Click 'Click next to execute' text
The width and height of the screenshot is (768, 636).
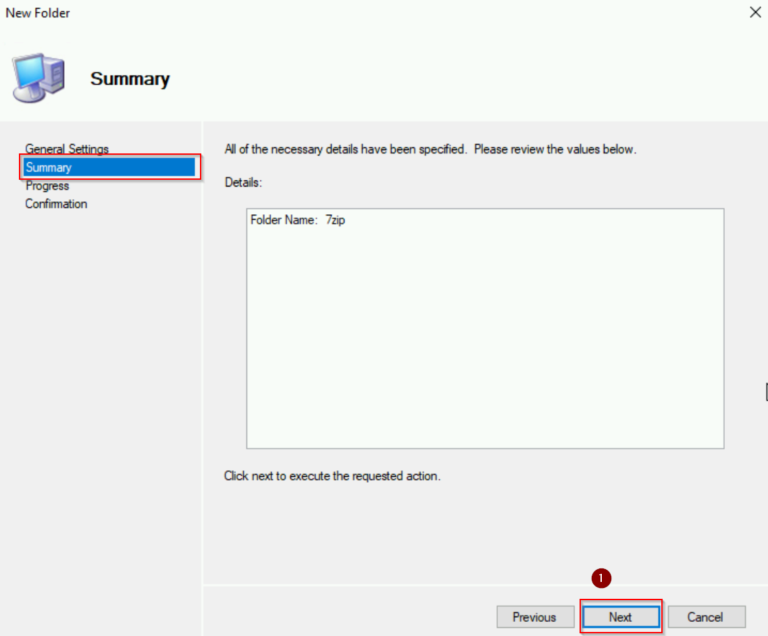click(332, 476)
